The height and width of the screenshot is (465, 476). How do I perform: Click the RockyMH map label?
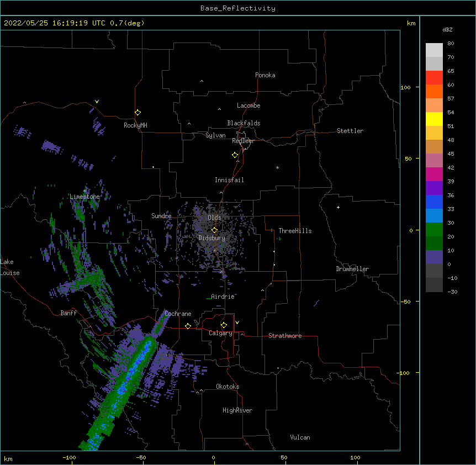coord(135,125)
